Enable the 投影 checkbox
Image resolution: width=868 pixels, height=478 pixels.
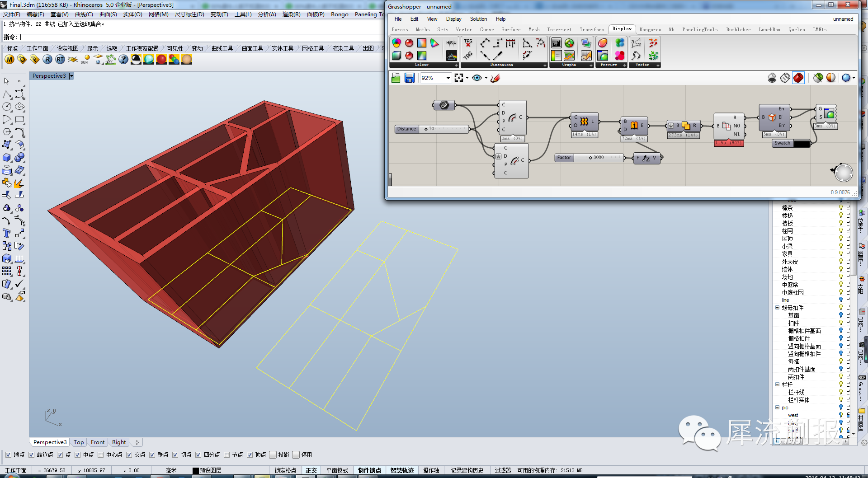[x=273, y=455]
